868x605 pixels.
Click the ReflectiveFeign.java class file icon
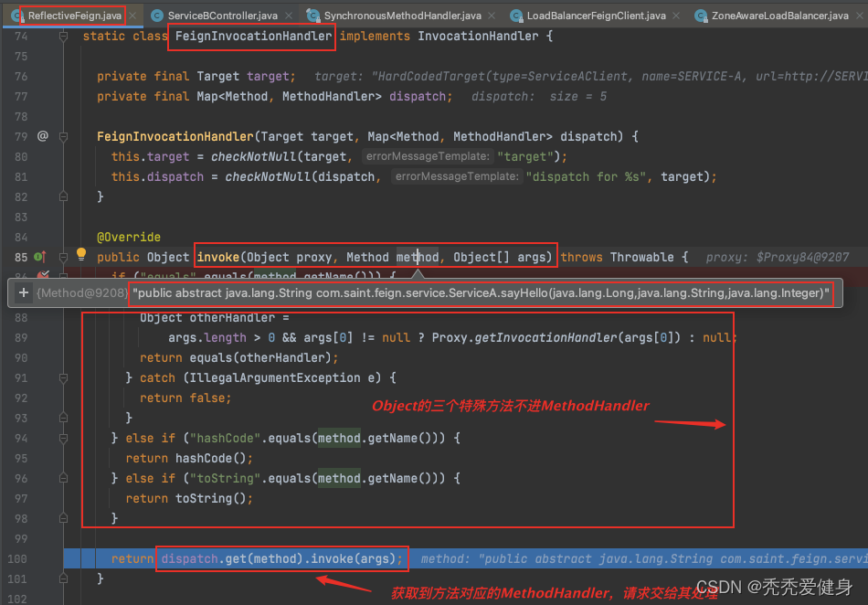16,16
